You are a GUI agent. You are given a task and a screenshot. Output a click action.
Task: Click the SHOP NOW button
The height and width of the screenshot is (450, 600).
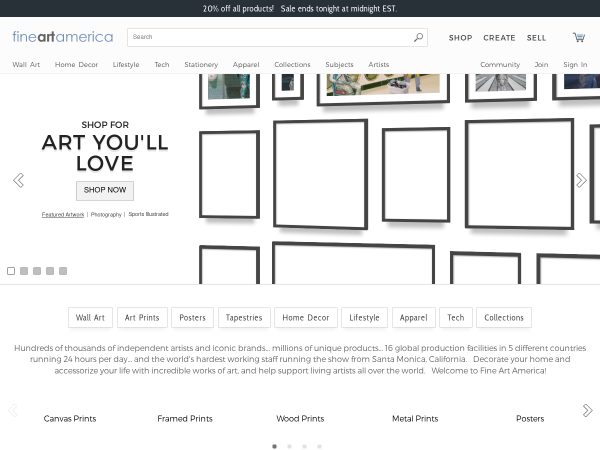pos(105,191)
